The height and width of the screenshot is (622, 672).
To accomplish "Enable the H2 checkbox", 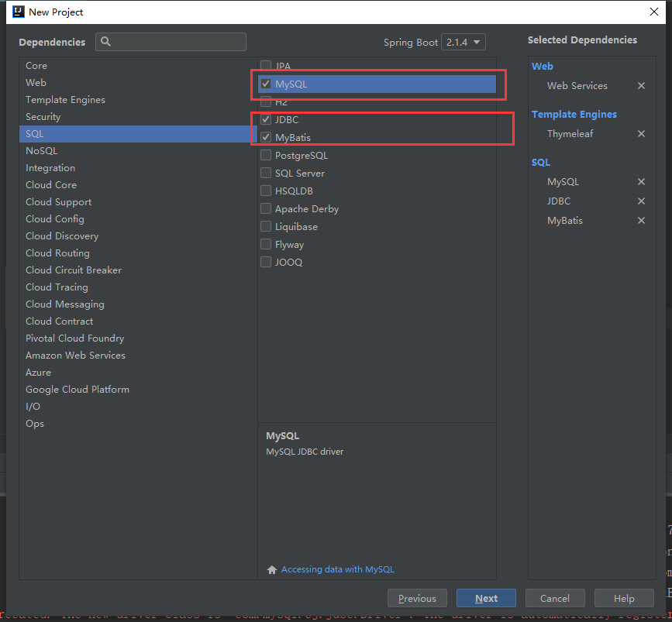I will 266,101.
